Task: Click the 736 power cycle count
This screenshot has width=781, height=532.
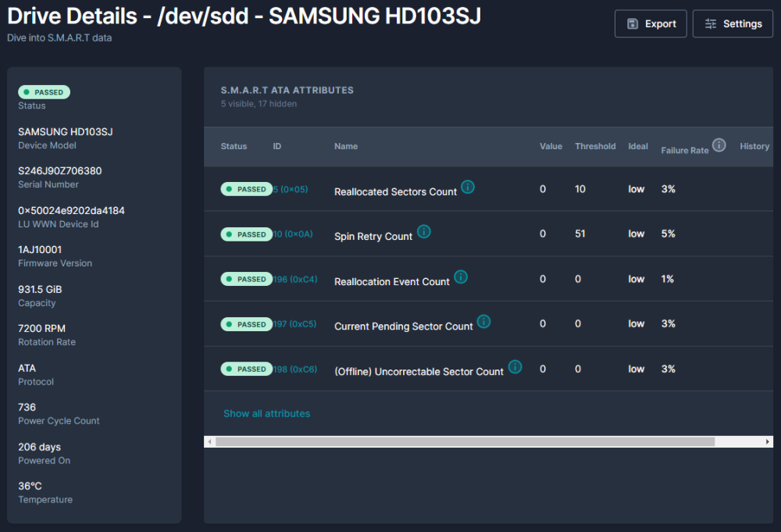Action: pyautogui.click(x=27, y=408)
